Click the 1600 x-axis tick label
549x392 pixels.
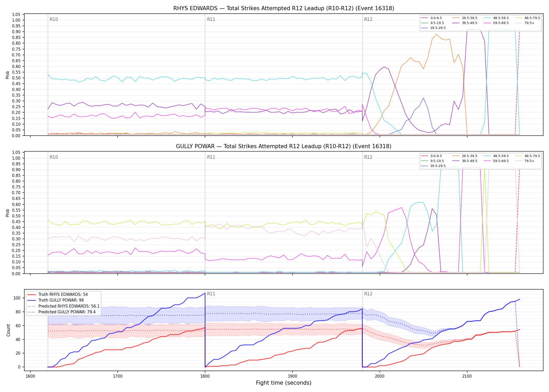(30, 376)
